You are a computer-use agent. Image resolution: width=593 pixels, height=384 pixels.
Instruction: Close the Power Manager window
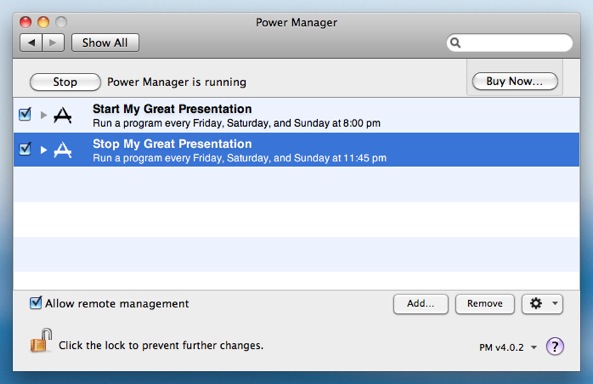click(x=25, y=22)
